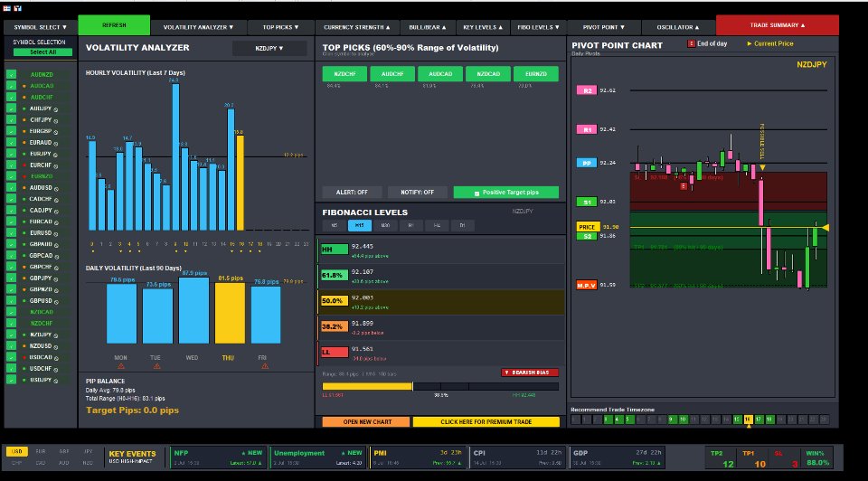The height and width of the screenshot is (481, 868).
Task: Uncheck the AUDNZD symbol checkbox
Action: (x=11, y=74)
